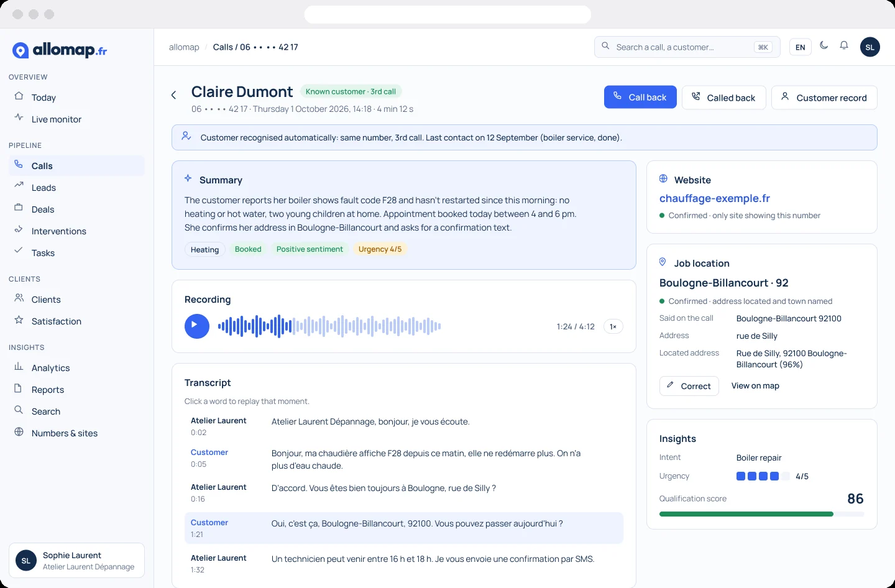The image size is (895, 588).
Task: Click the Calls phone icon in sidebar
Action: tap(19, 165)
